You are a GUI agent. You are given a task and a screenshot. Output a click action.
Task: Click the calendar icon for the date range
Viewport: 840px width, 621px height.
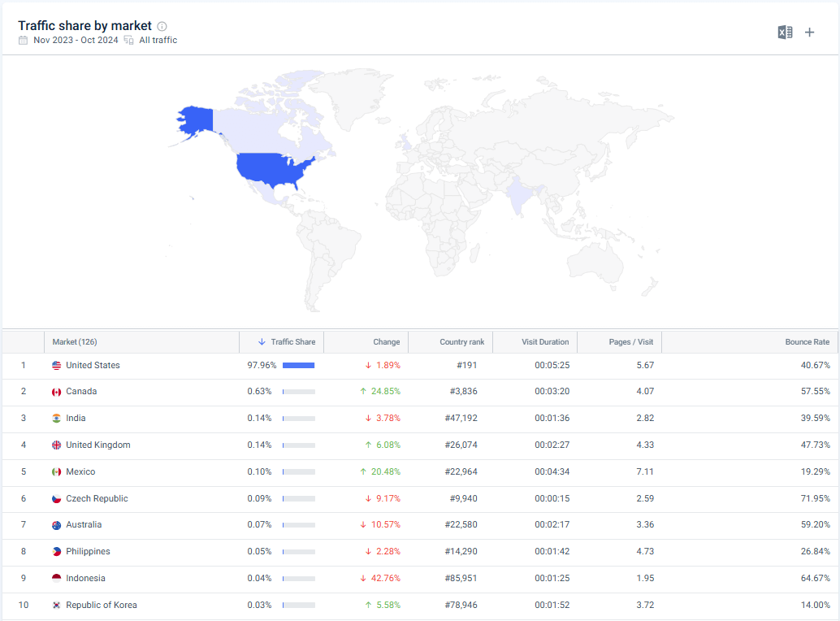click(22, 39)
